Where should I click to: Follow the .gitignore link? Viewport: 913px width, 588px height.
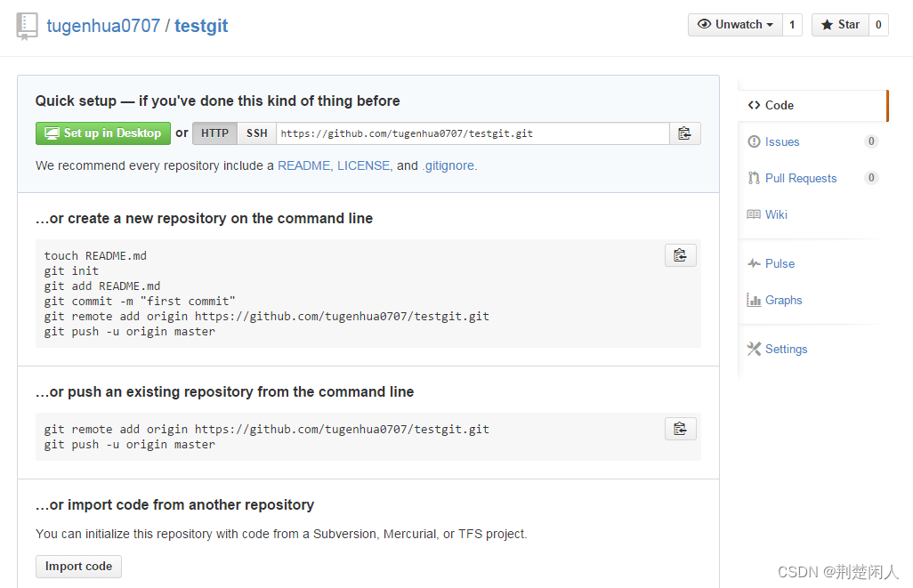[x=448, y=166]
